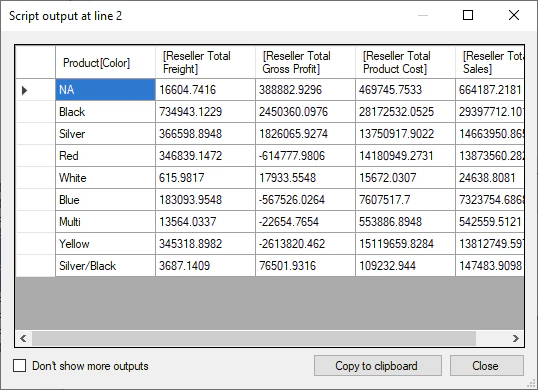Screen dimensions: 538x390
Task: Select the Red color cell
Action: pos(105,156)
